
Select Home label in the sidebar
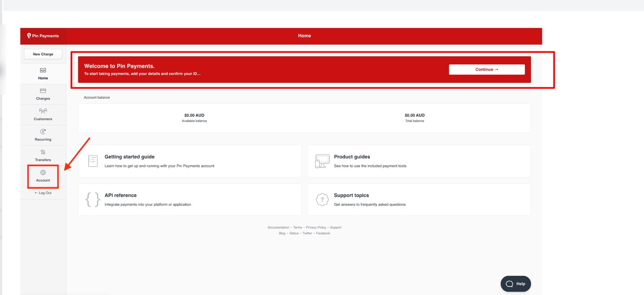coord(43,78)
